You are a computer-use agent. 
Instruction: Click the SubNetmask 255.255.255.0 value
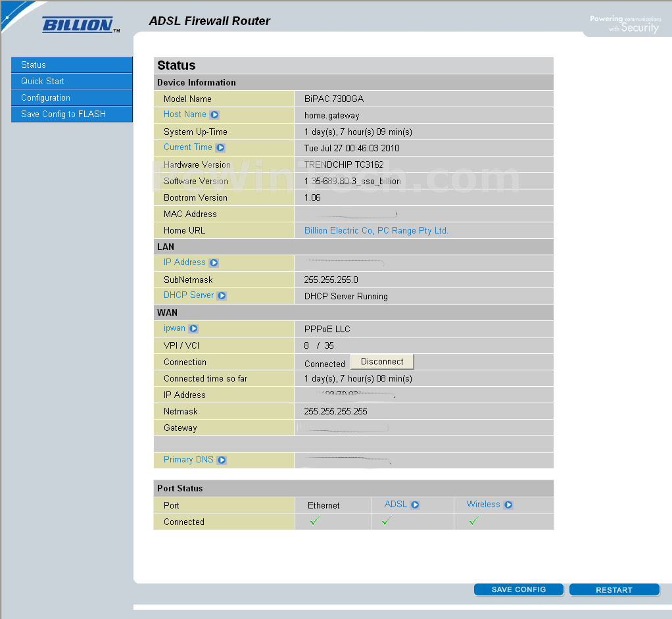coord(331,280)
